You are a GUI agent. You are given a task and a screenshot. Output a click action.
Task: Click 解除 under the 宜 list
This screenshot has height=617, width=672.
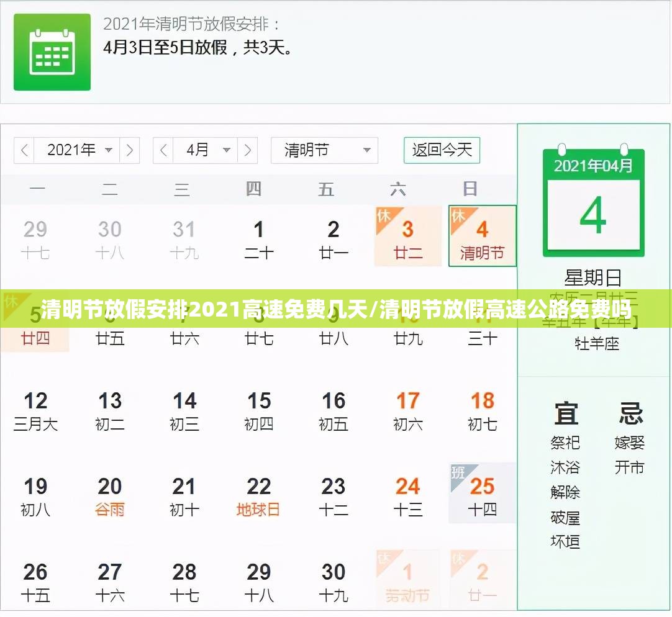tap(565, 493)
